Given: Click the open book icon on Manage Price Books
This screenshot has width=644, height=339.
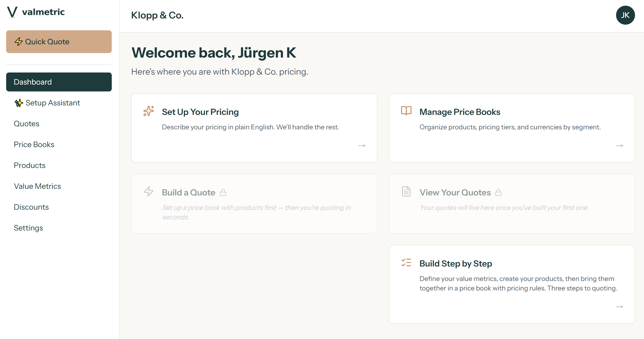Looking at the screenshot, I should (406, 111).
